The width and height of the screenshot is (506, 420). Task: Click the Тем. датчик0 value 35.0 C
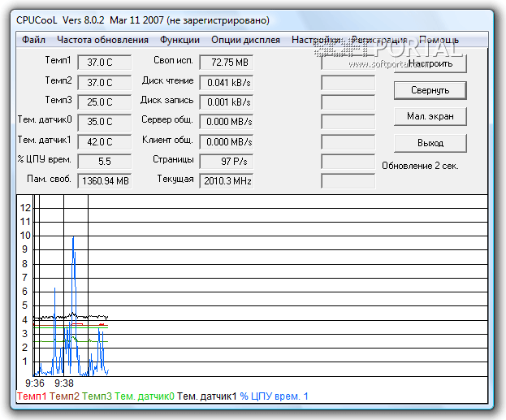104,122
